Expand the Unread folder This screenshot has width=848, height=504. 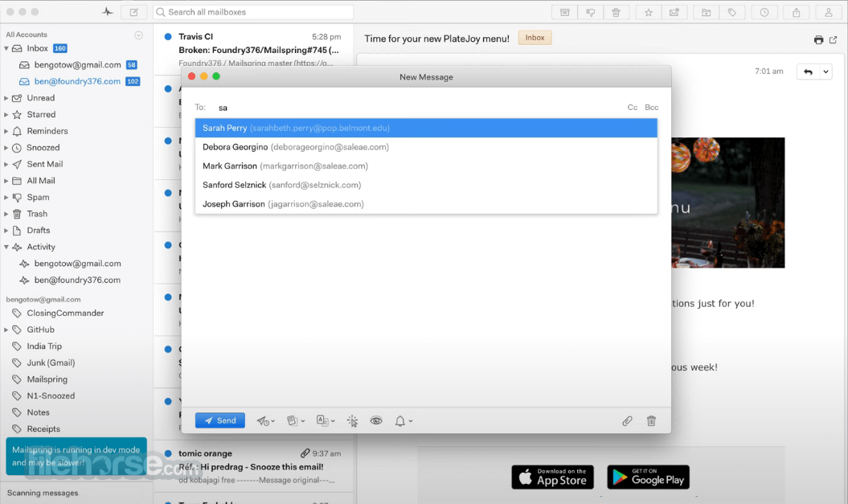click(6, 98)
